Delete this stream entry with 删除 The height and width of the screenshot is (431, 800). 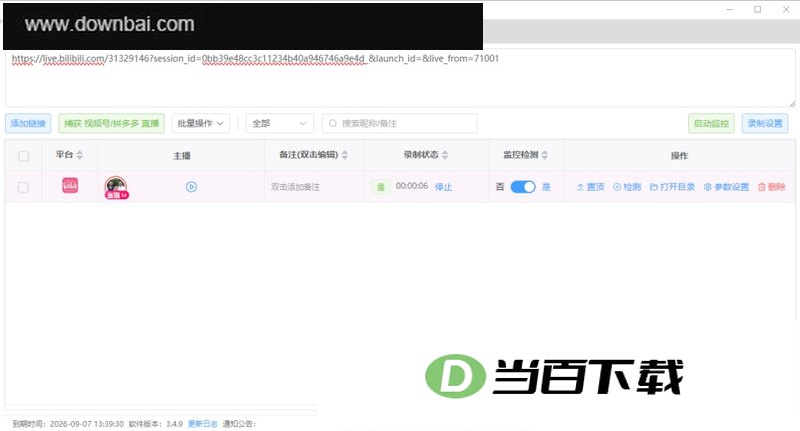[771, 187]
